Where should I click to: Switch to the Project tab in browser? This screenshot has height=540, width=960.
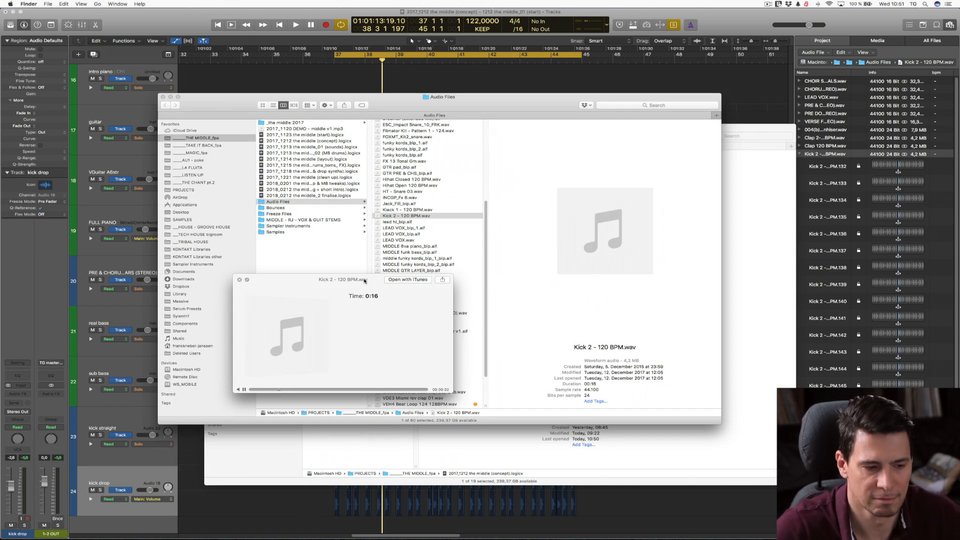pos(822,40)
